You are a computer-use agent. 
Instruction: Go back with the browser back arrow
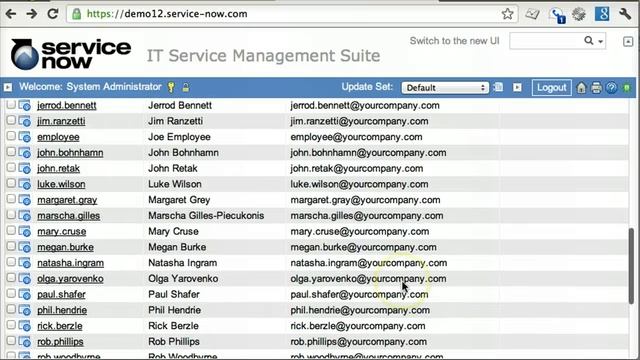pyautogui.click(x=11, y=14)
